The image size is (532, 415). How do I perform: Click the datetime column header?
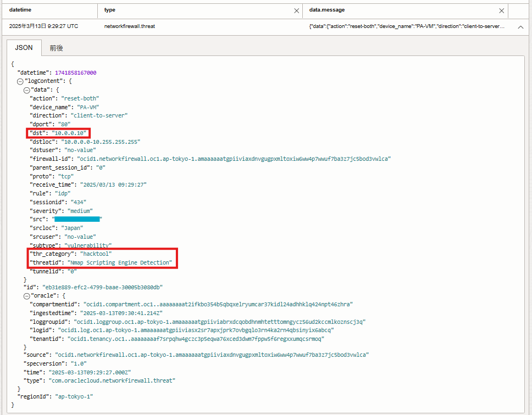21,10
